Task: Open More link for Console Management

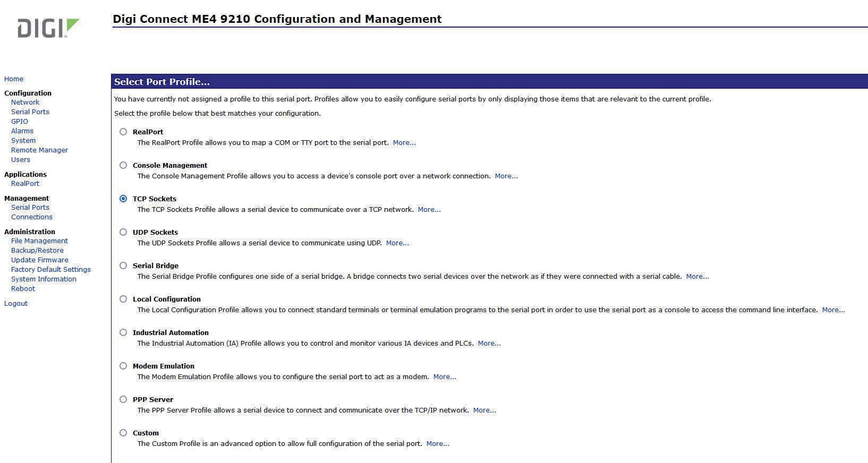Action: point(506,176)
